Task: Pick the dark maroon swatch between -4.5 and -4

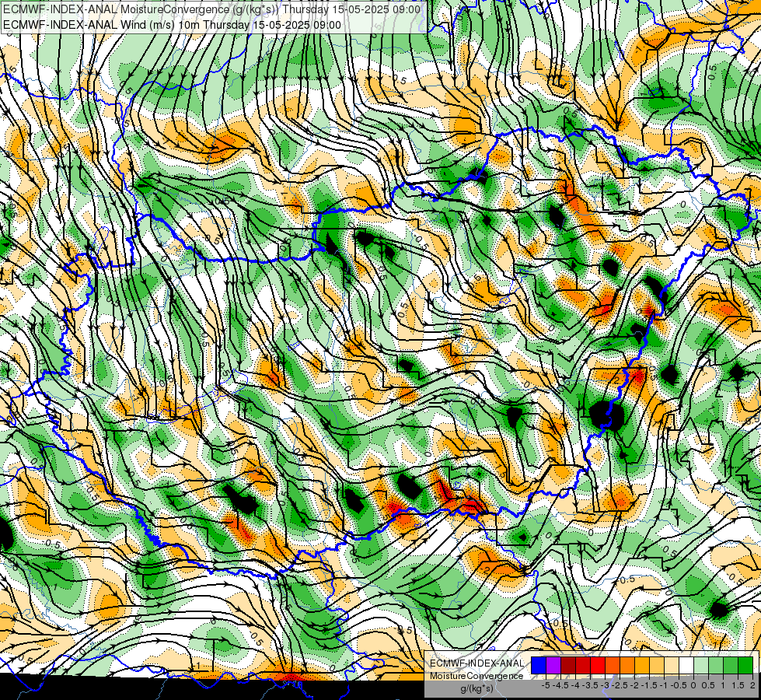Action: [x=568, y=665]
